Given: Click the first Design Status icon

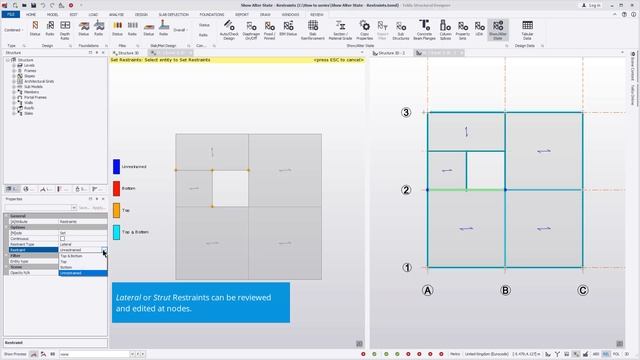Looking at the screenshot, I should (x=35, y=28).
